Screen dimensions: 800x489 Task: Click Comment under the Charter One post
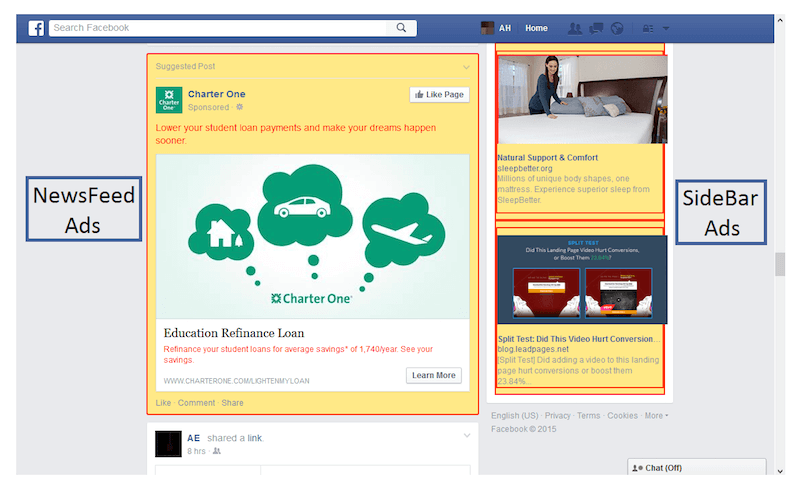click(196, 403)
